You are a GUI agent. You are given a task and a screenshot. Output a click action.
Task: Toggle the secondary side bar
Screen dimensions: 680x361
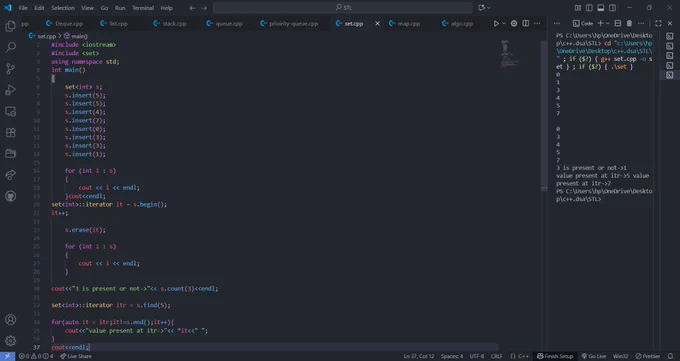point(612,8)
